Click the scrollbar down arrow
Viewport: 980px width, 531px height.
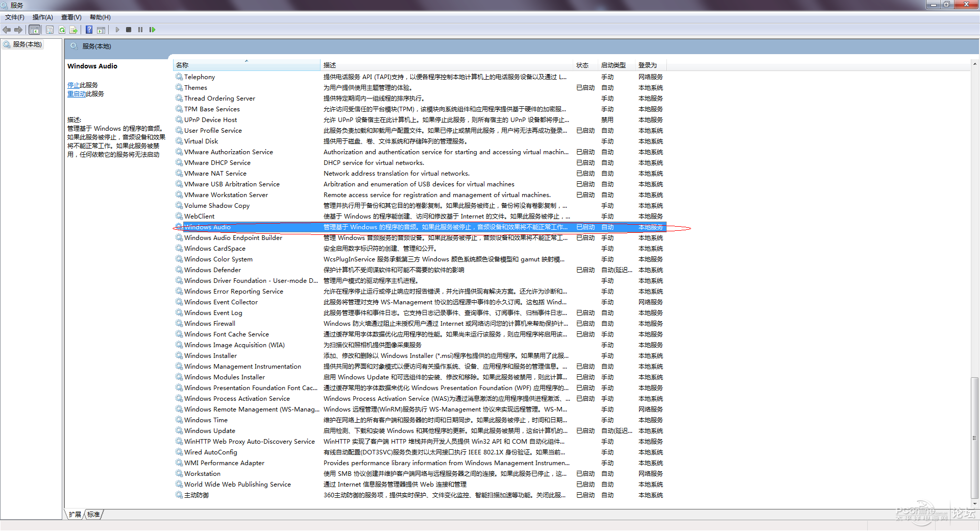pyautogui.click(x=975, y=503)
